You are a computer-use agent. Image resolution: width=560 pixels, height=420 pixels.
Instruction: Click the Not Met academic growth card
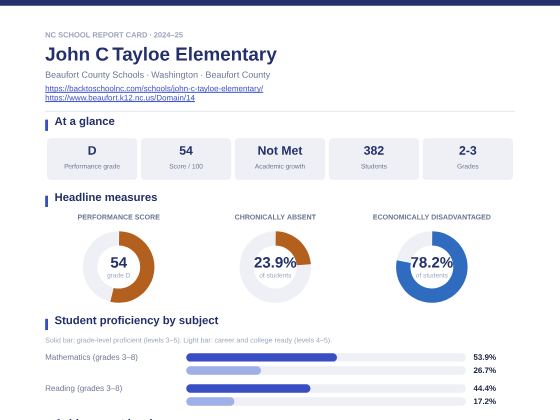coord(280,159)
